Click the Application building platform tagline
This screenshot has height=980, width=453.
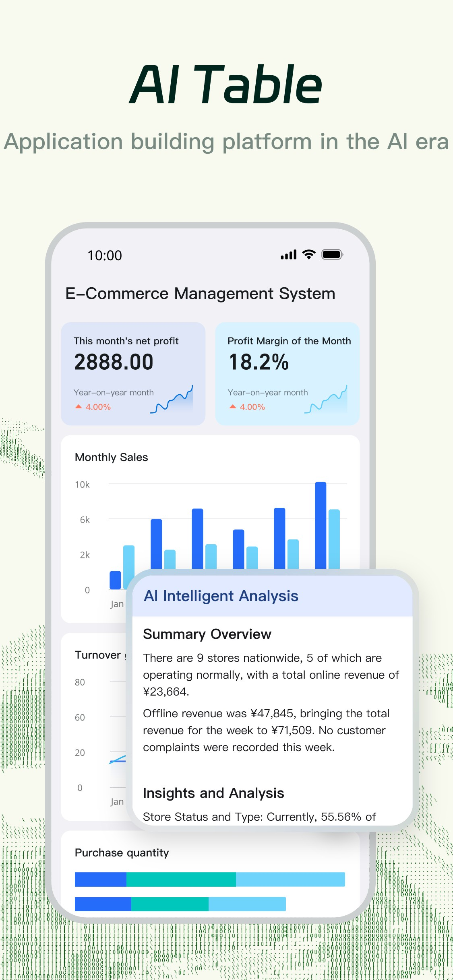[226, 142]
